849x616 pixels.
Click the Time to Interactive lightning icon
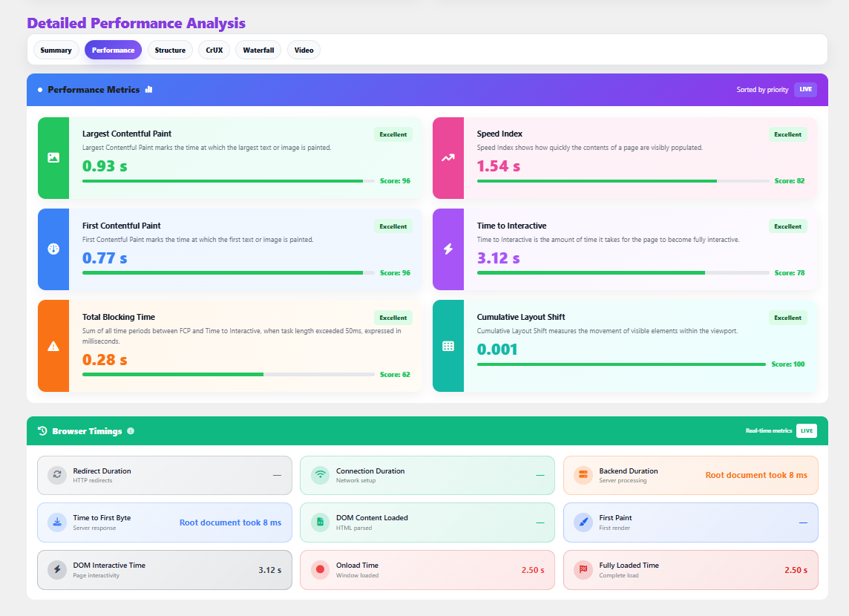448,249
